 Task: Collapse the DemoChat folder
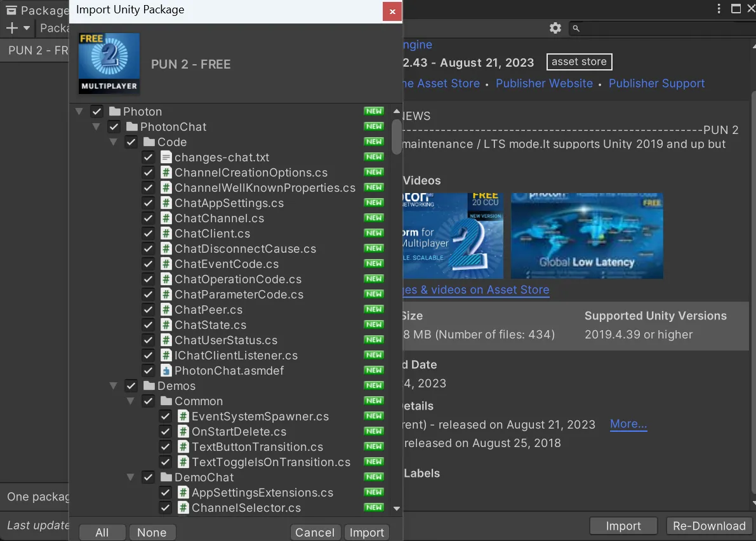point(131,478)
